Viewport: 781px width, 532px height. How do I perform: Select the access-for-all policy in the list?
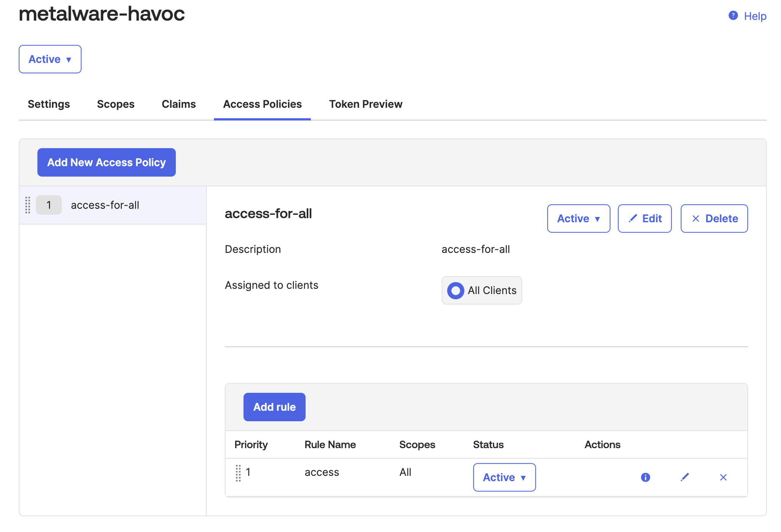coord(113,205)
